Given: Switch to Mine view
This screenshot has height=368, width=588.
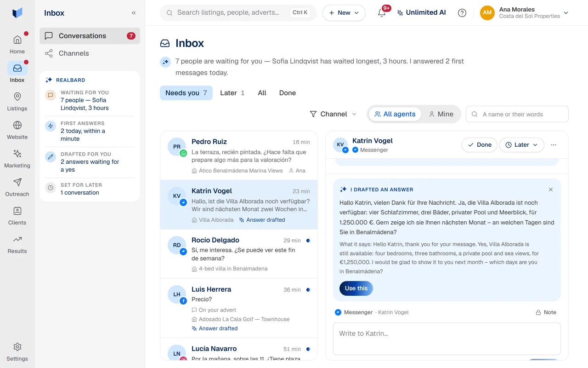Looking at the screenshot, I should coord(441,114).
